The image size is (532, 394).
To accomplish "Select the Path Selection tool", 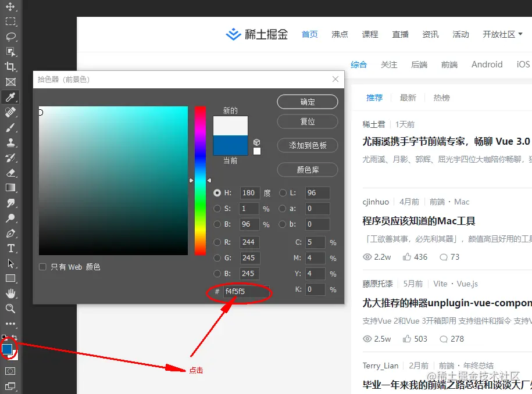I will point(10,263).
